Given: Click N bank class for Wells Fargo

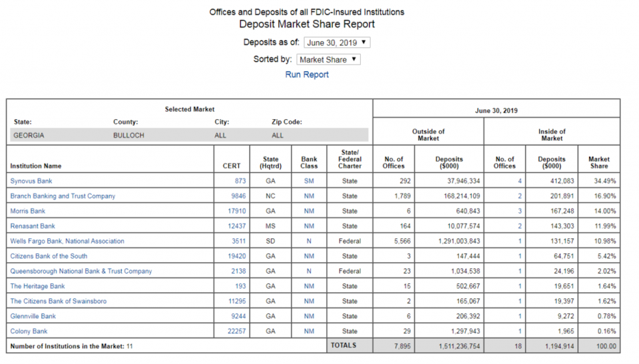Looking at the screenshot, I should tap(309, 242).
